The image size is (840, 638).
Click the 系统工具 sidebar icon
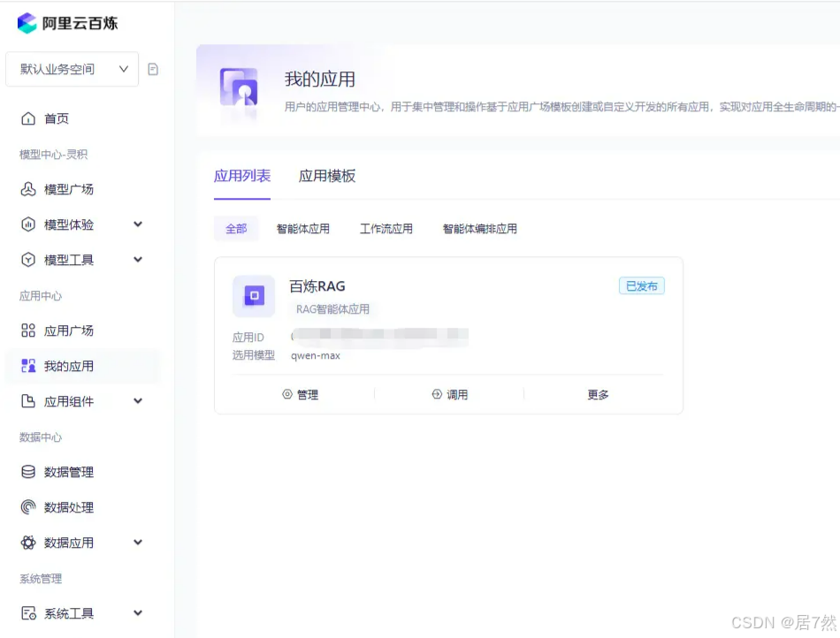[x=28, y=613]
